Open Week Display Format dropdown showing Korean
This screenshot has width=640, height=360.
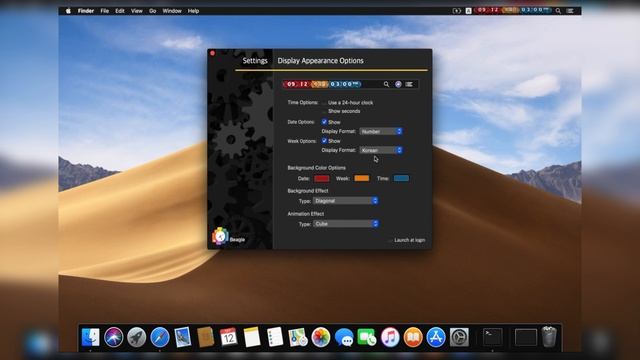(x=381, y=150)
